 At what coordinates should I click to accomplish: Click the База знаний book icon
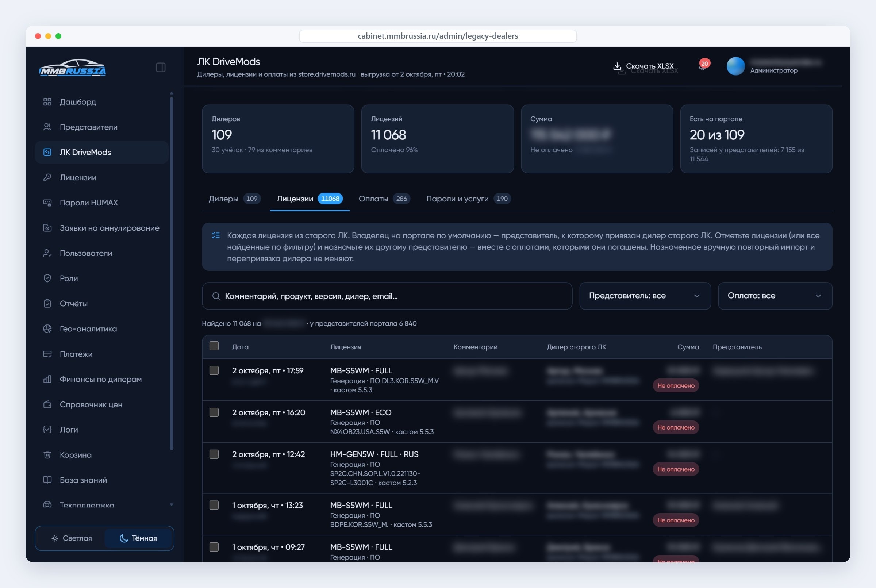(47, 480)
